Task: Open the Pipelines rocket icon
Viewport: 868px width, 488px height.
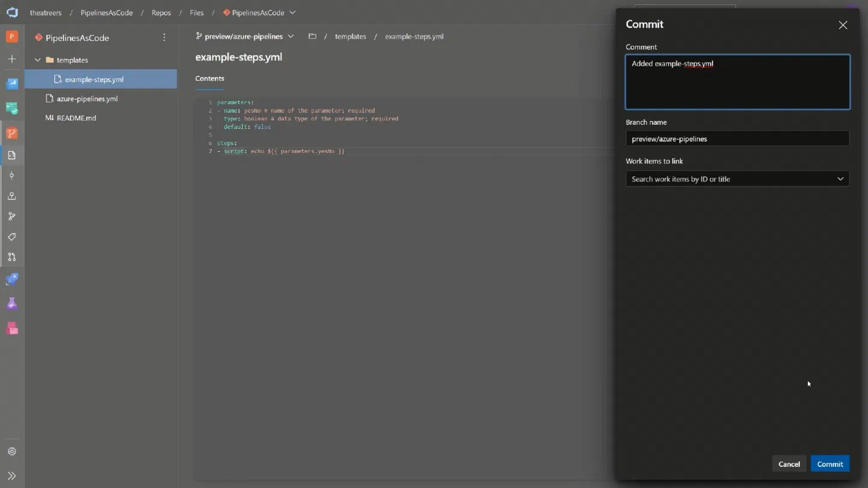Action: point(11,280)
